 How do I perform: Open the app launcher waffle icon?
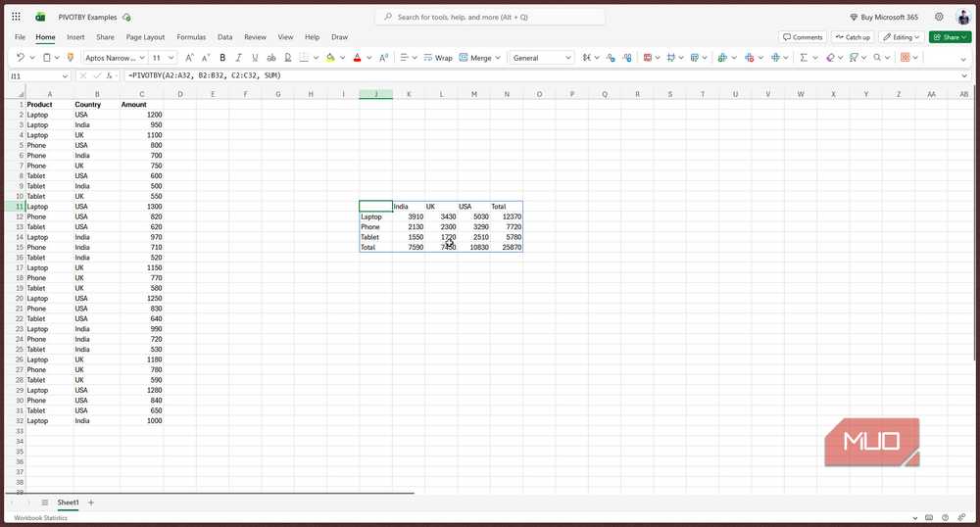[17, 17]
